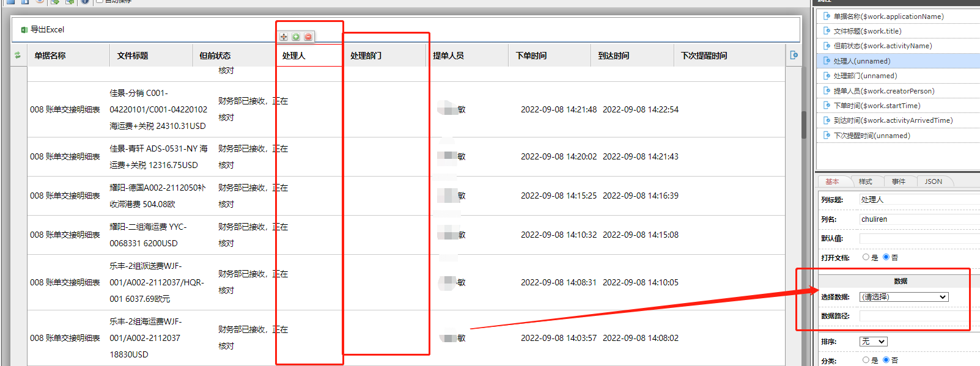This screenshot has height=366, width=980.
Task: Click the icon beside 处理部门(unnamed)
Action: point(827,76)
